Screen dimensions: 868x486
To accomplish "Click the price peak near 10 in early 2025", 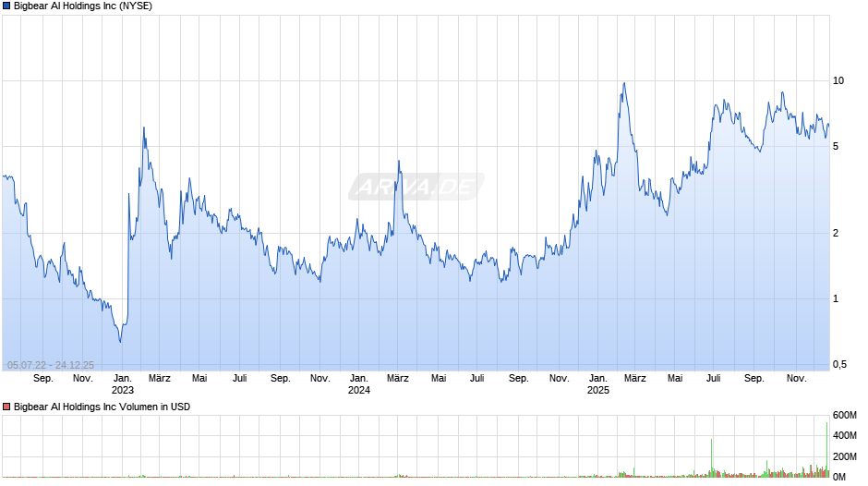I will pos(624,84).
